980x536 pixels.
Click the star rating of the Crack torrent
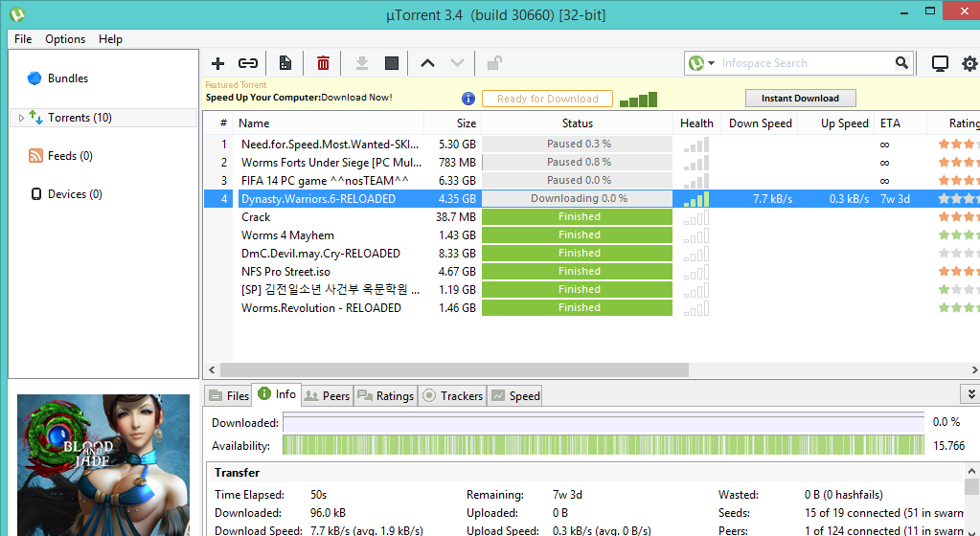pyautogui.click(x=958, y=216)
